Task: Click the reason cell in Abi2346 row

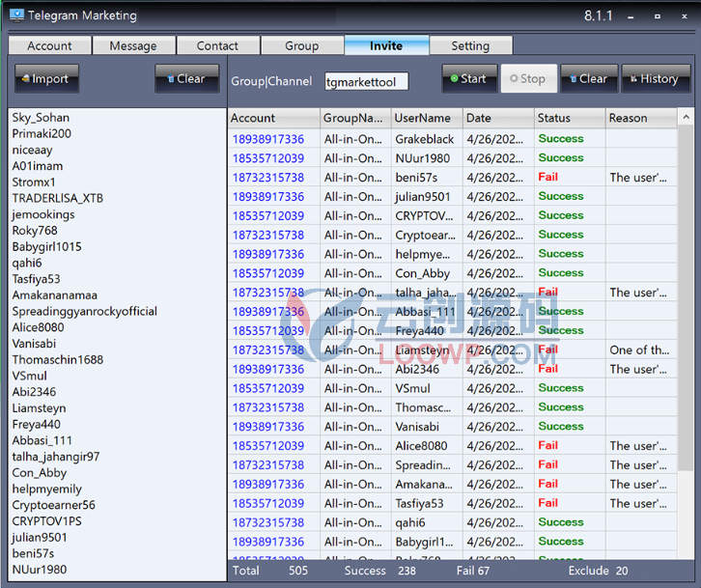Action: 638,370
